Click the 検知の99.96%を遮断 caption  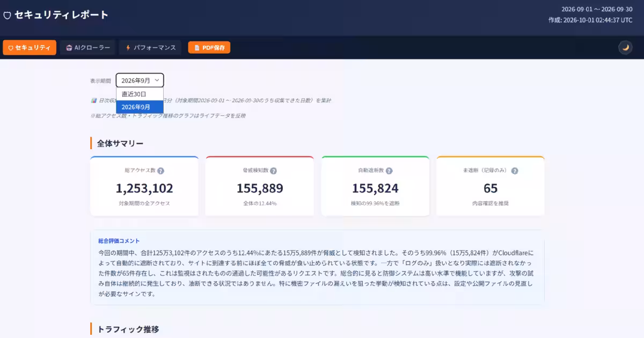(x=375, y=203)
